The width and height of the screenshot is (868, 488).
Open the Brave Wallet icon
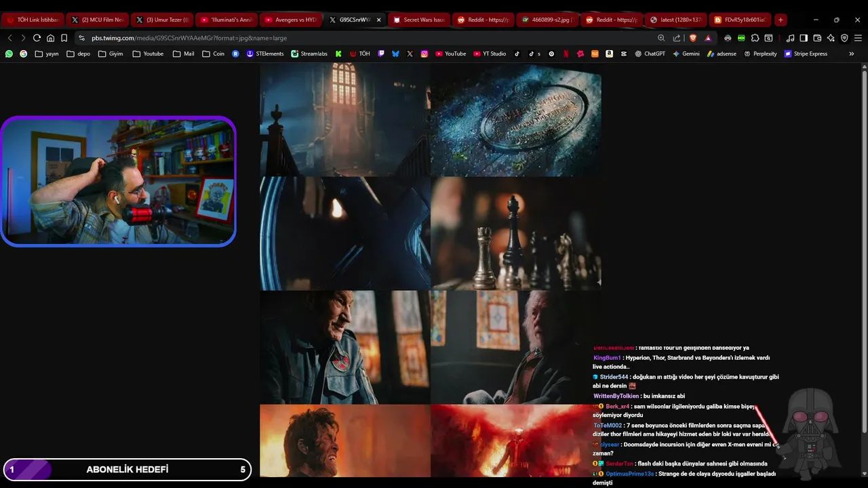[817, 38]
